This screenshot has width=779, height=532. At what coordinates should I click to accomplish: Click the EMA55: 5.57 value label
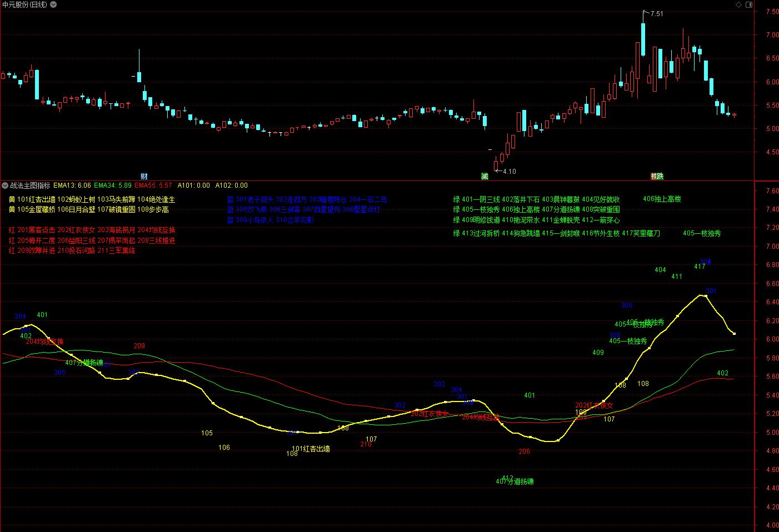pyautogui.click(x=153, y=185)
